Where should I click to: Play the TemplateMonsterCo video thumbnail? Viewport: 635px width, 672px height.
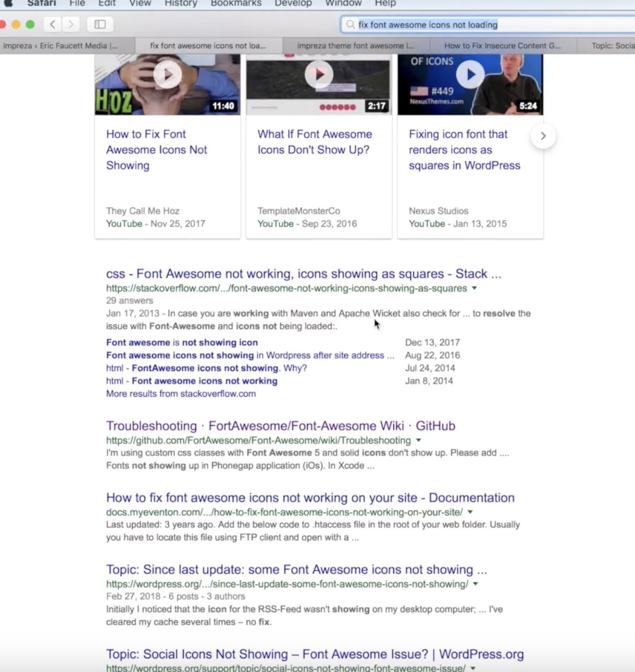point(319,74)
